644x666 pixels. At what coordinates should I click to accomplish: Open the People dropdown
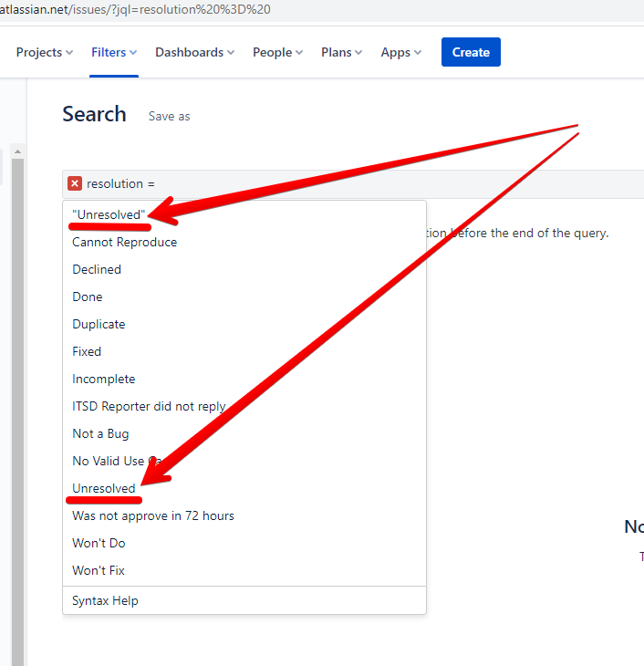click(277, 52)
